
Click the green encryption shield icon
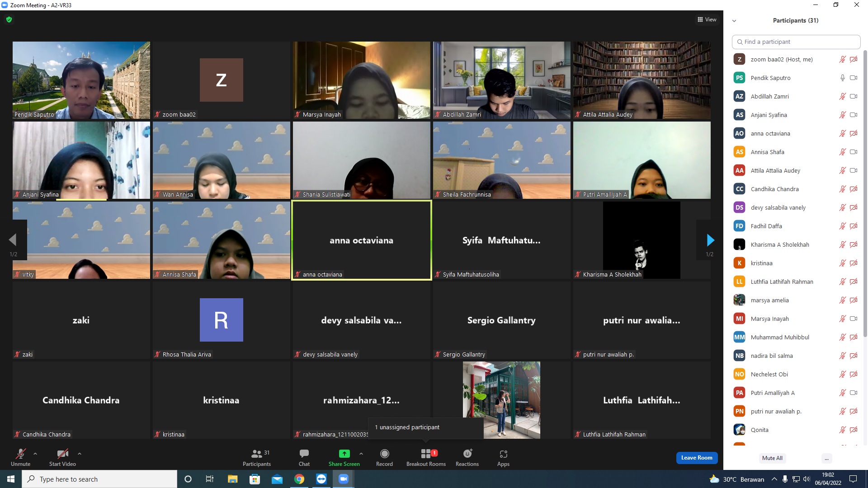click(x=9, y=19)
